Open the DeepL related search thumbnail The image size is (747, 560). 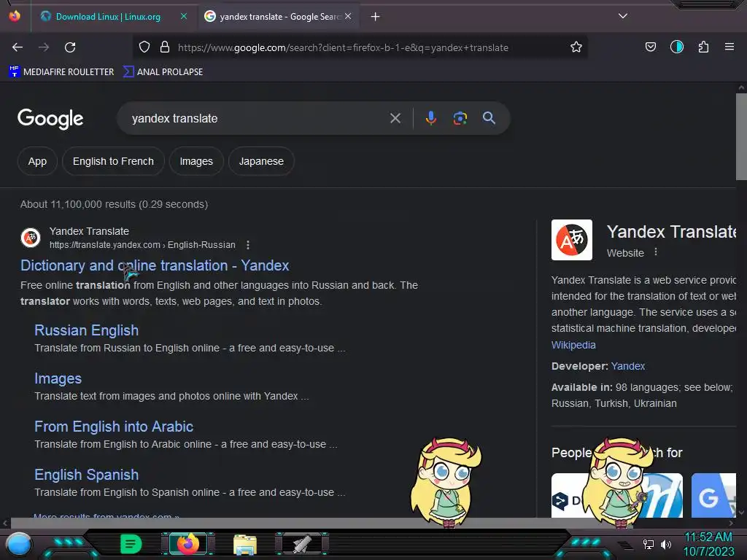click(567, 495)
